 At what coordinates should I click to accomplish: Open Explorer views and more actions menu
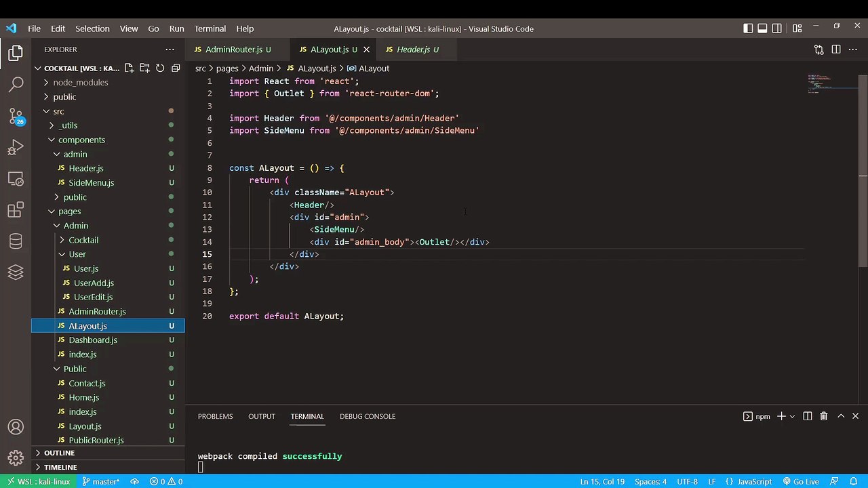pos(170,49)
